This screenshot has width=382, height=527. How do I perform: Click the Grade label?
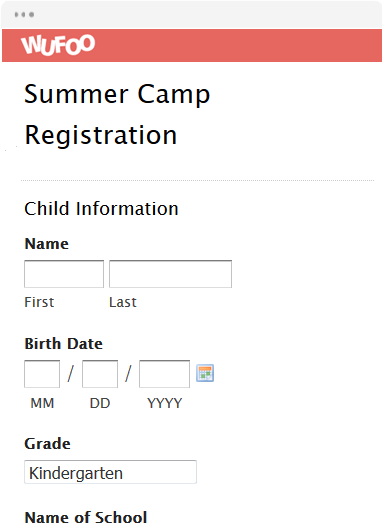[47, 444]
